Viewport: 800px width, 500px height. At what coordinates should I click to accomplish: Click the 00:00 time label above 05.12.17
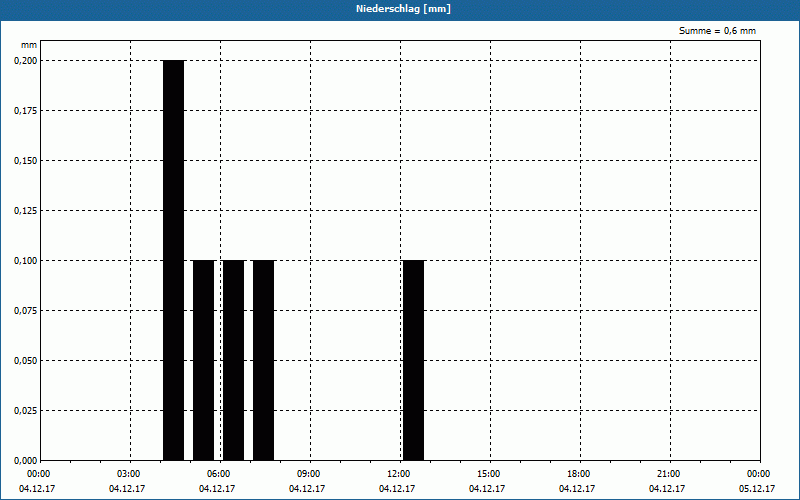759,474
